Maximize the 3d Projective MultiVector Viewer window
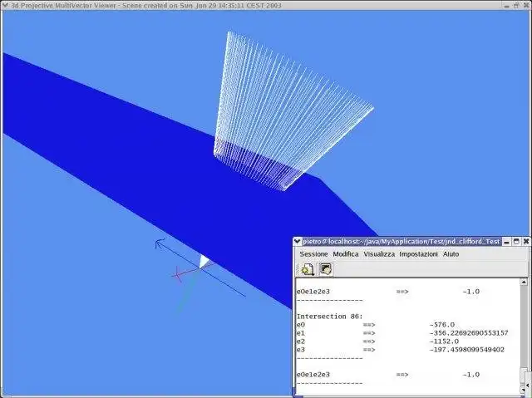The height and width of the screenshot is (398, 532). point(516,6)
